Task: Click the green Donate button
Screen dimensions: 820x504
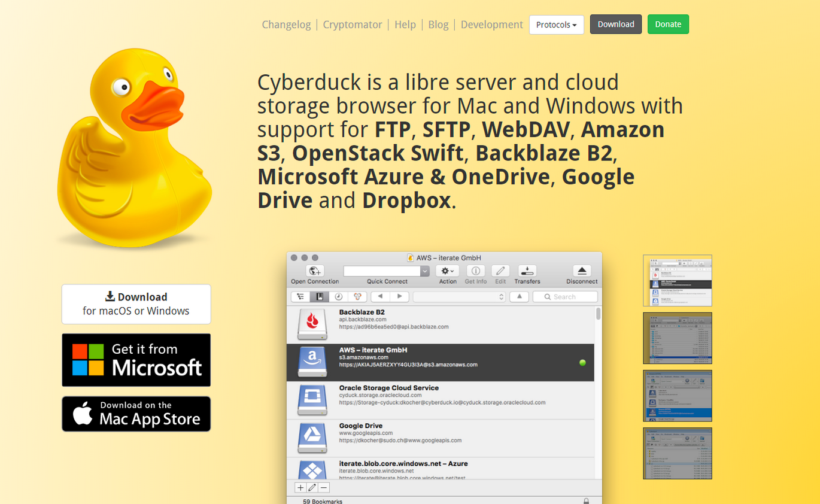Action: (x=668, y=25)
